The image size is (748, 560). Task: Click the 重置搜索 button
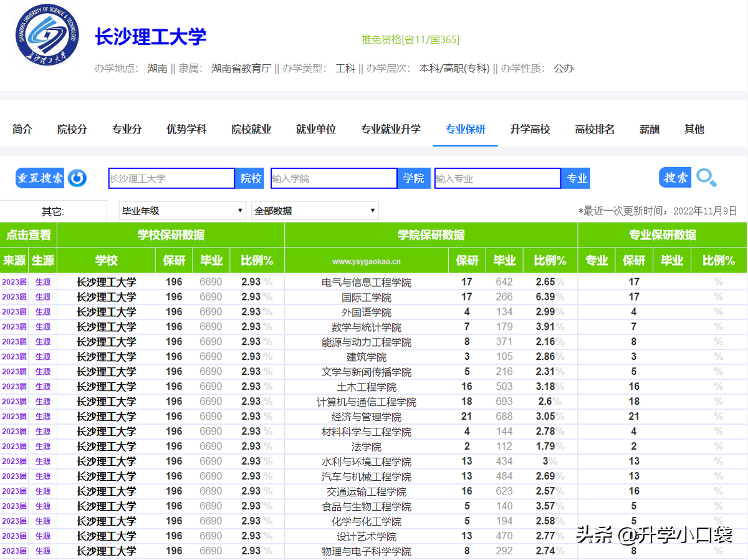click(x=40, y=178)
